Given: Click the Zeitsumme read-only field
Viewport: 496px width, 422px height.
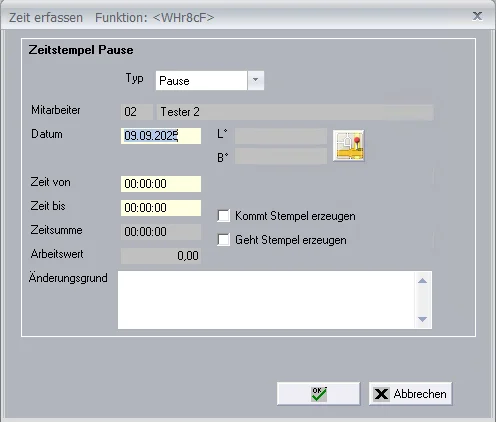Looking at the screenshot, I should [x=161, y=232].
